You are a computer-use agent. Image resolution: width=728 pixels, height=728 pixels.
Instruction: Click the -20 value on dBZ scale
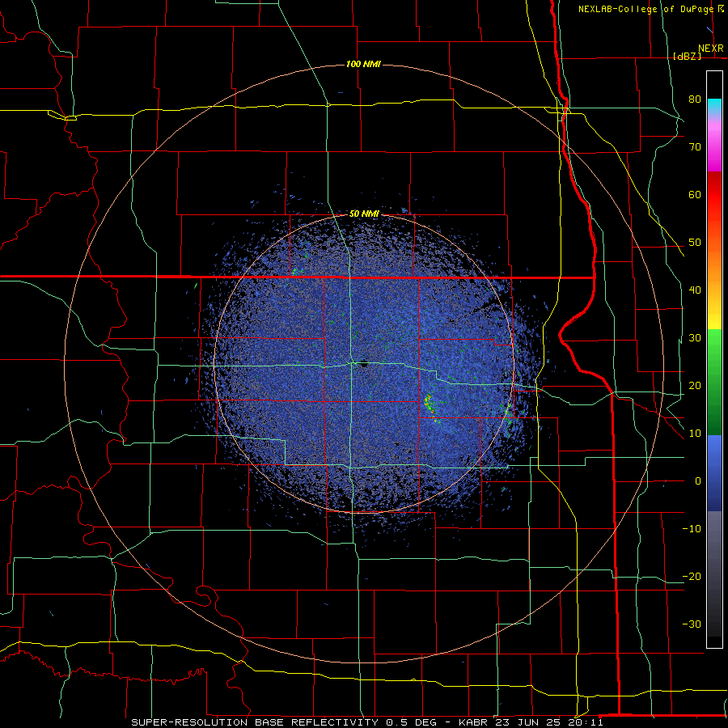pos(692,577)
